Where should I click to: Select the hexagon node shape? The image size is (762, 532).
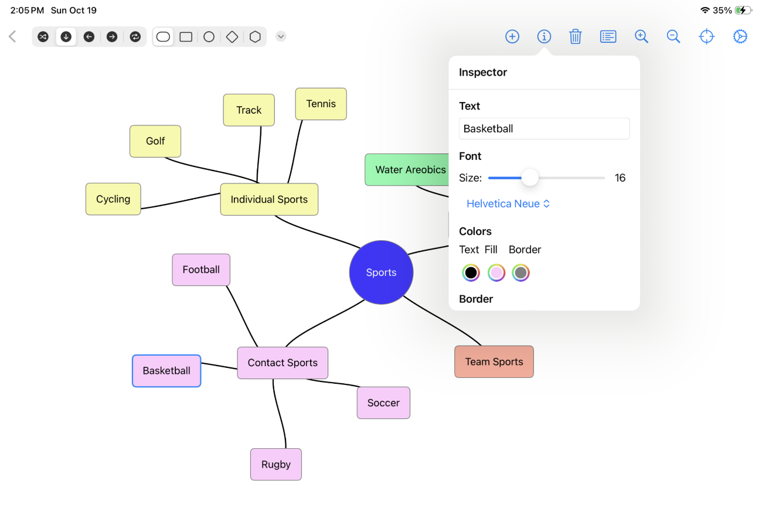tap(255, 36)
